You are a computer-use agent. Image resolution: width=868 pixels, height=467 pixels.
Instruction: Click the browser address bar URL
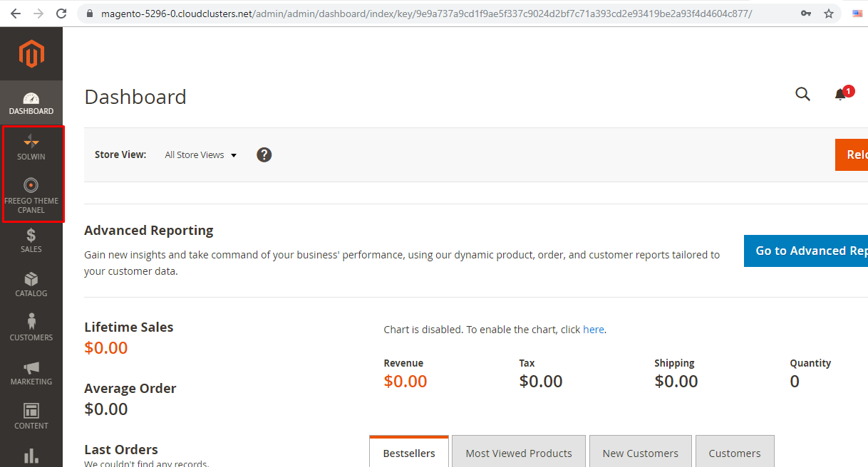click(428, 14)
